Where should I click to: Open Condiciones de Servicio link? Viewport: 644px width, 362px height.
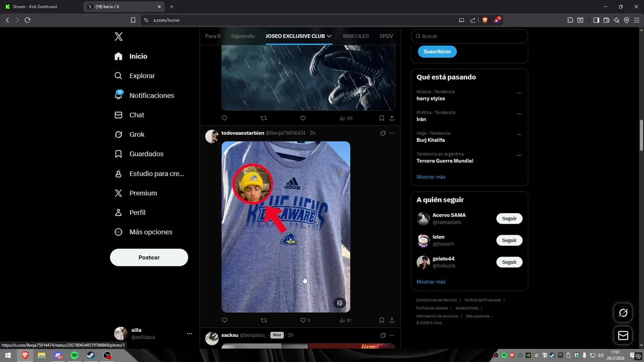click(x=436, y=300)
